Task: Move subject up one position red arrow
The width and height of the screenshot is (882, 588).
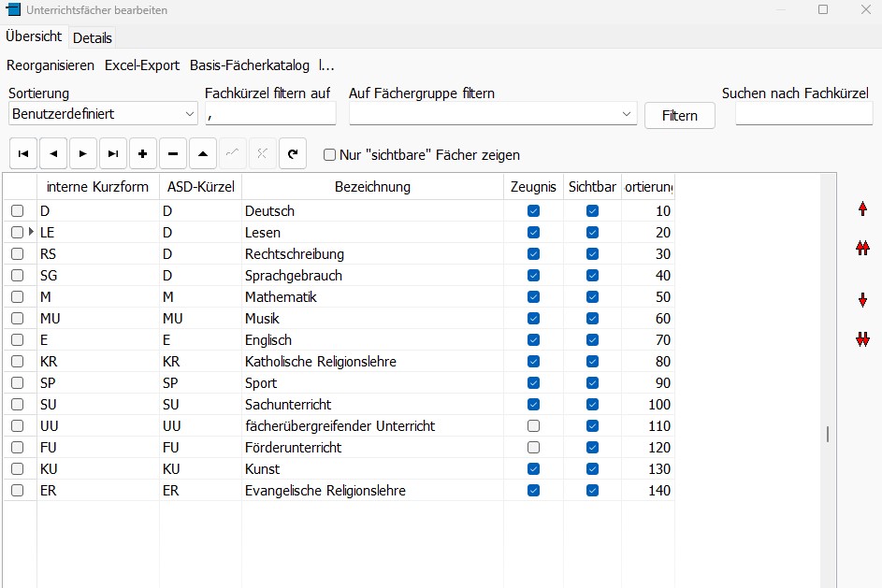Action: pyautogui.click(x=863, y=209)
